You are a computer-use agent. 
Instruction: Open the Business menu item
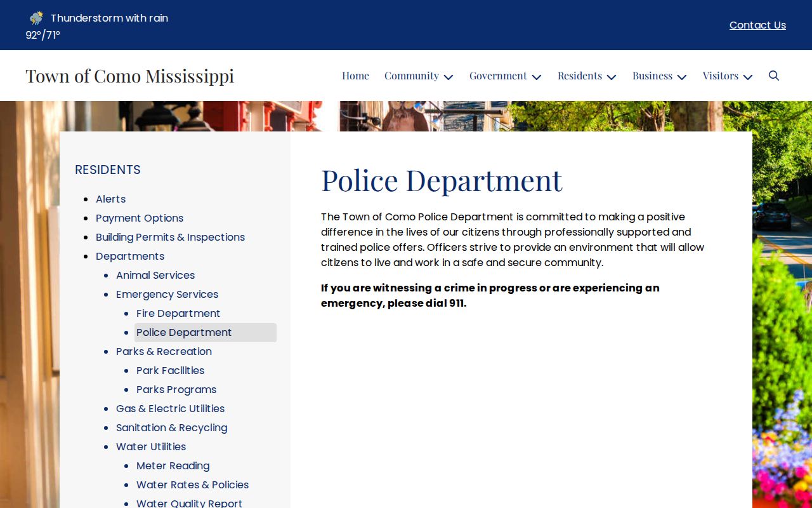(x=652, y=76)
